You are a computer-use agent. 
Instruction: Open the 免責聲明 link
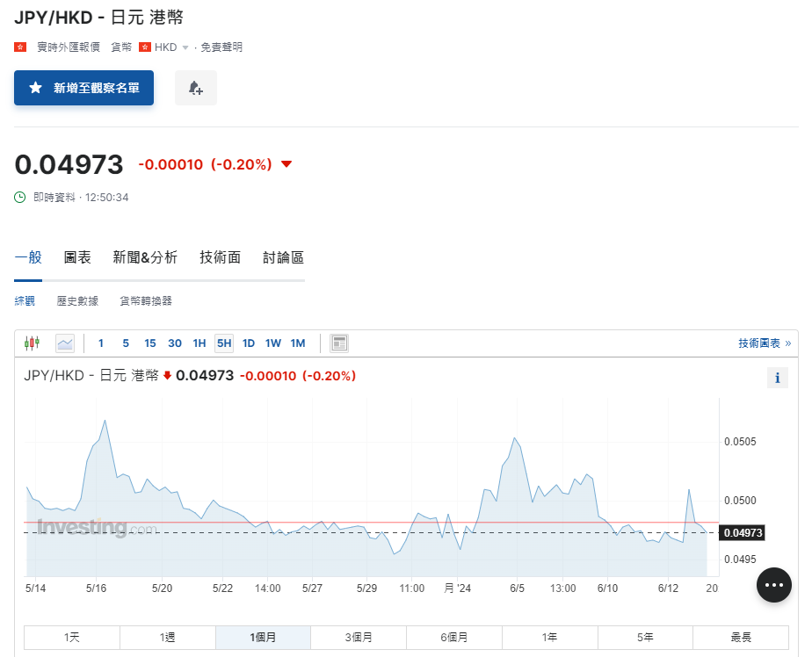coord(221,47)
